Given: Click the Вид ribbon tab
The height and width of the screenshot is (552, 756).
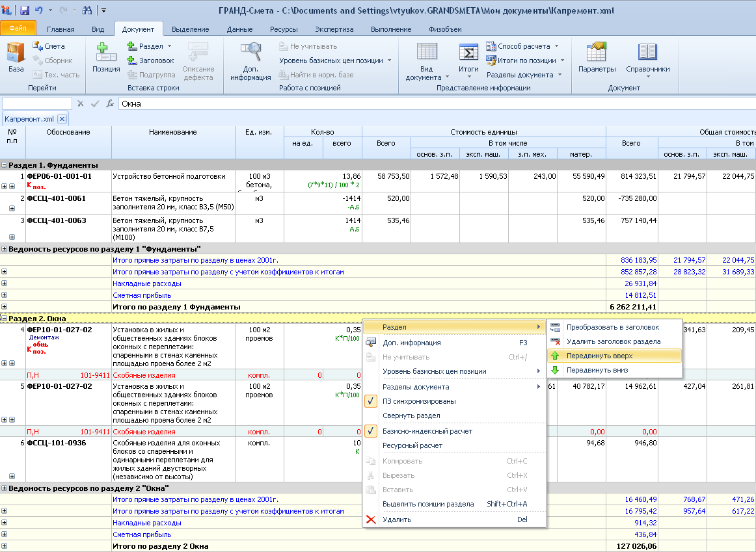Looking at the screenshot, I should (98, 29).
